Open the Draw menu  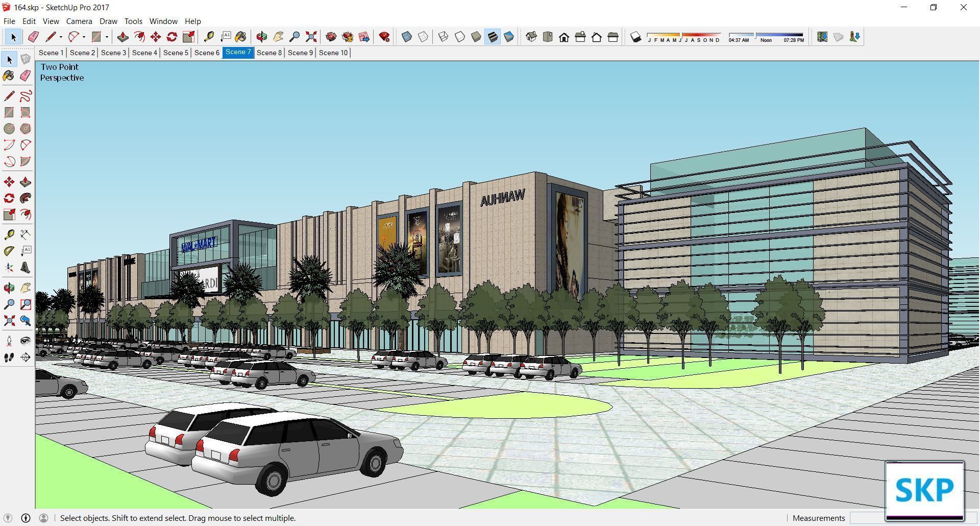coord(108,21)
